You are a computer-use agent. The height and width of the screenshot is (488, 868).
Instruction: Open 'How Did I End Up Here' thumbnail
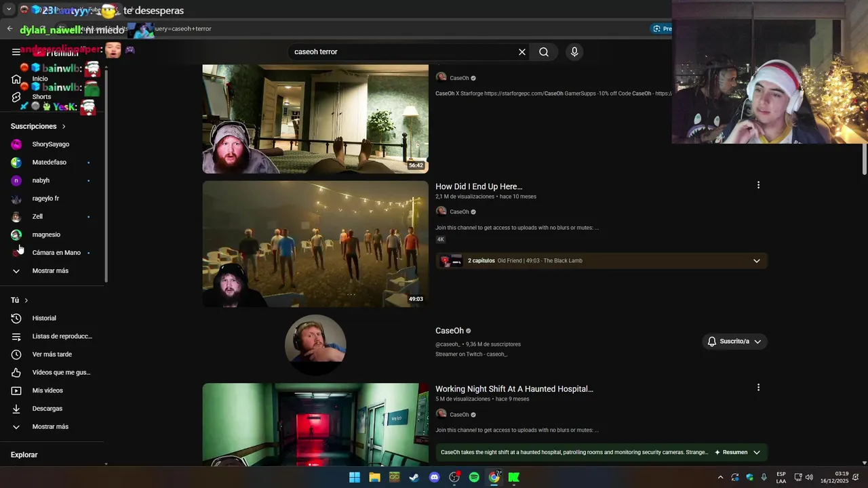pyautogui.click(x=315, y=244)
